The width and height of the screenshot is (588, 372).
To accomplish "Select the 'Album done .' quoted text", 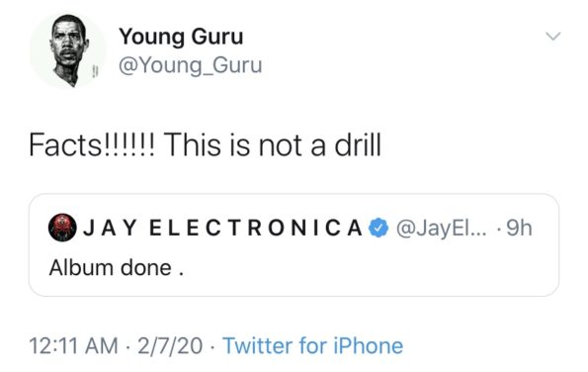I will 117,268.
